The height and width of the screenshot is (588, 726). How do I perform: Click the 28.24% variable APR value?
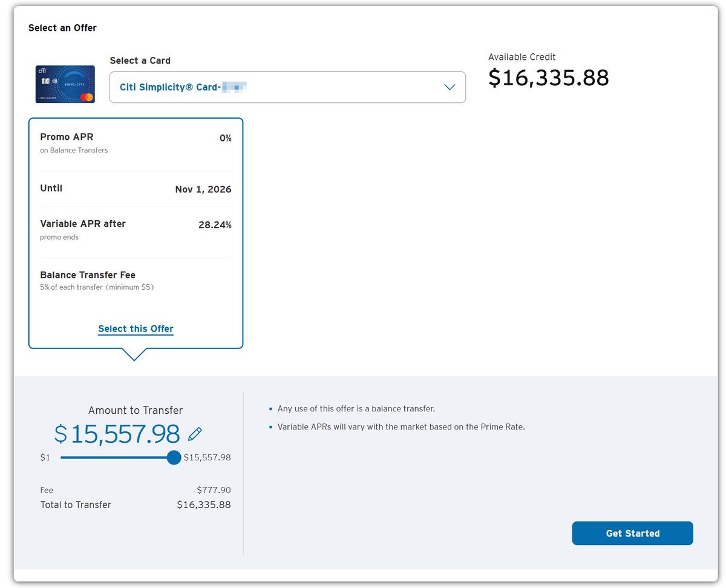(x=215, y=225)
